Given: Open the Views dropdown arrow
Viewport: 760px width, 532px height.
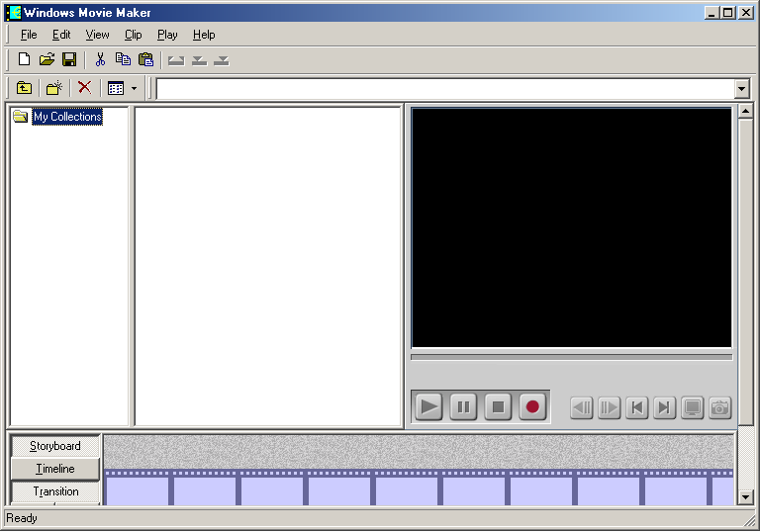Looking at the screenshot, I should click(135, 89).
